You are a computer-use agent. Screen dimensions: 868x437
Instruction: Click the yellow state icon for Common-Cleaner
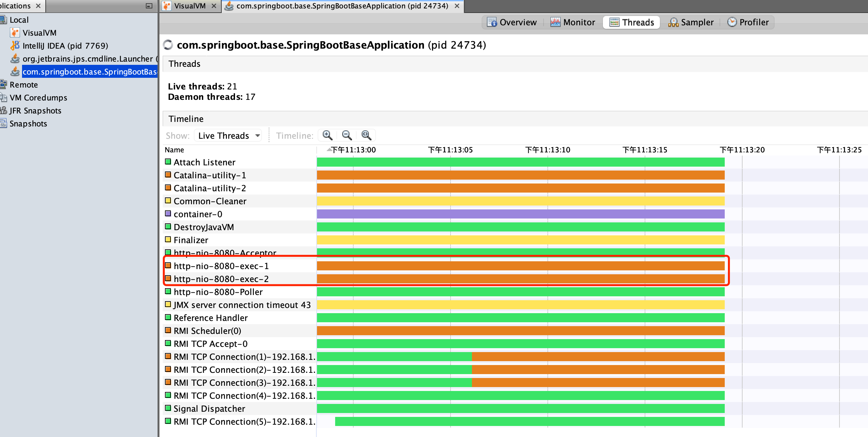point(168,201)
